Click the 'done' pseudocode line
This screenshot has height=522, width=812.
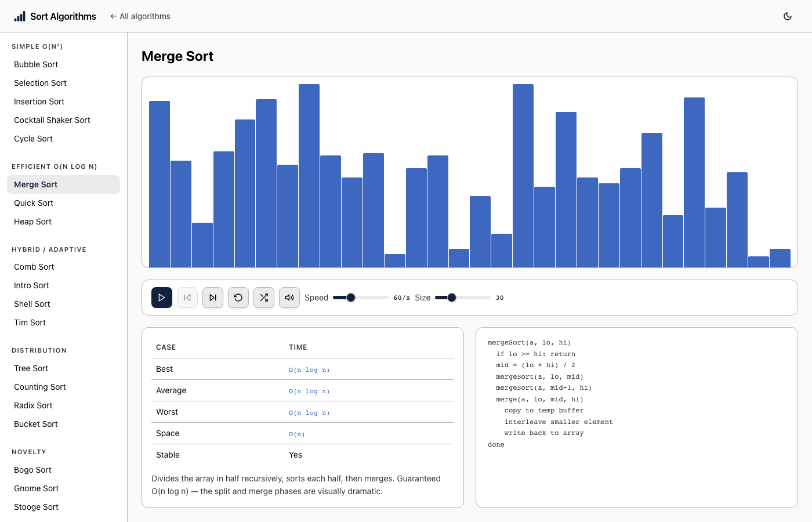pos(496,445)
